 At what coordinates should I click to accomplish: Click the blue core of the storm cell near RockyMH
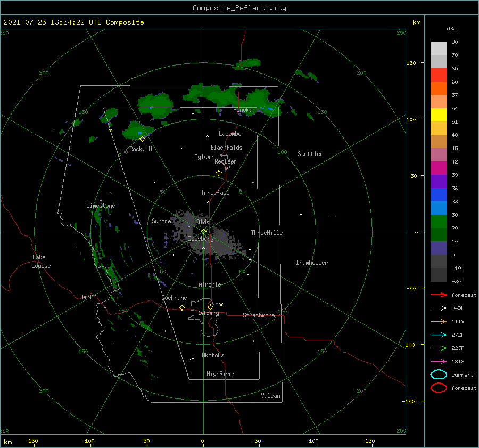point(140,133)
